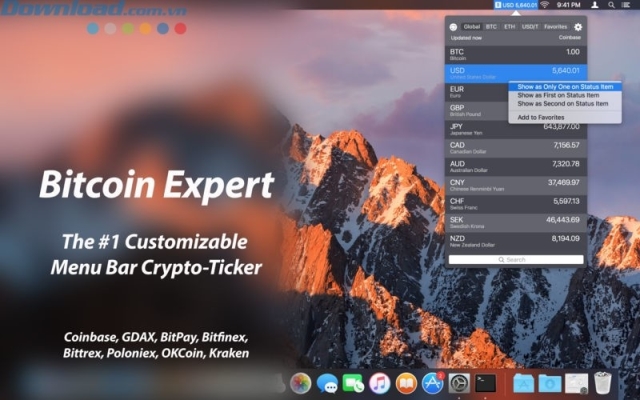Click the Coinbase exchange label
The image size is (640, 400).
click(x=569, y=38)
